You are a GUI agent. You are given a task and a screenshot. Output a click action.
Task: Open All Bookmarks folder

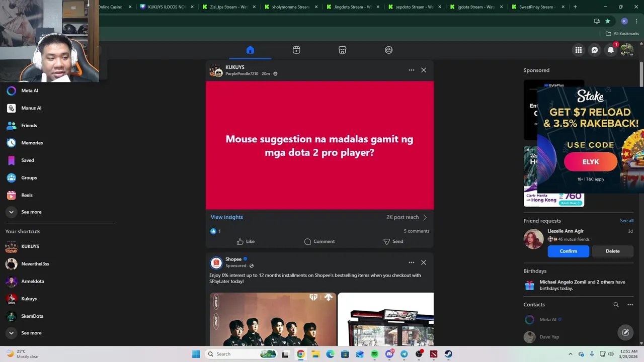pos(622,34)
